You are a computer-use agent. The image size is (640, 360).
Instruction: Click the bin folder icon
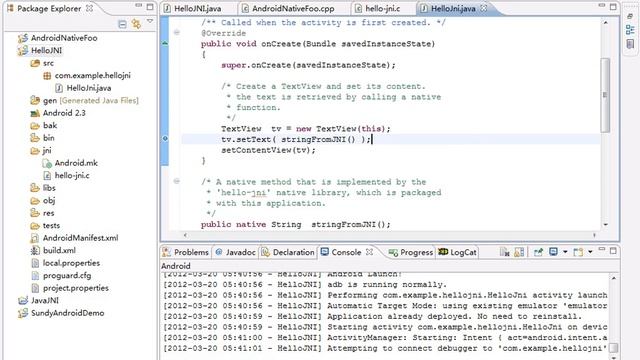[35, 138]
